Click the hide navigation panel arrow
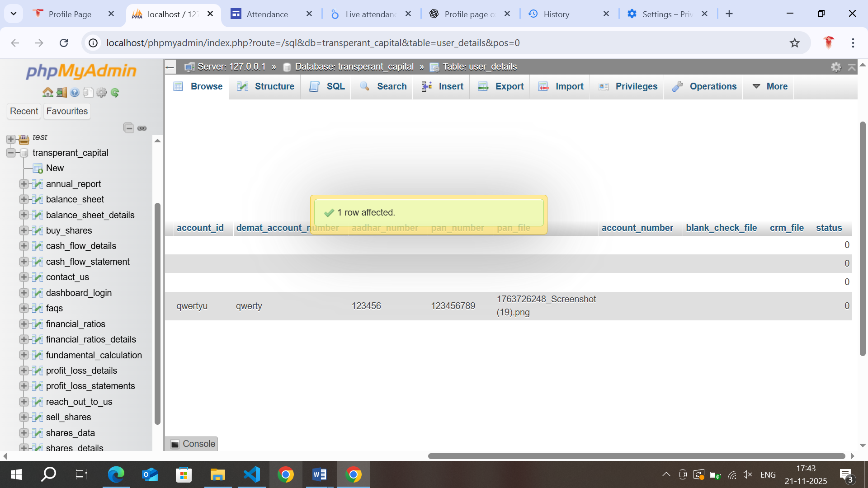 [170, 67]
